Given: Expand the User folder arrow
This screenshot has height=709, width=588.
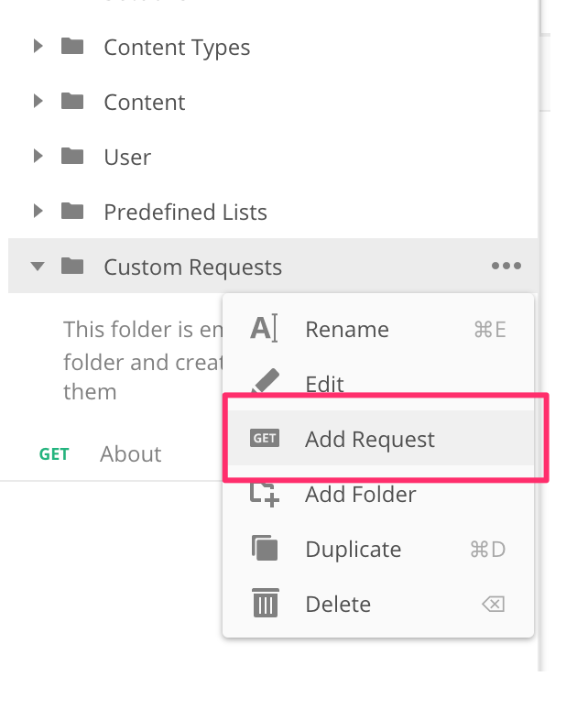Looking at the screenshot, I should point(38,157).
